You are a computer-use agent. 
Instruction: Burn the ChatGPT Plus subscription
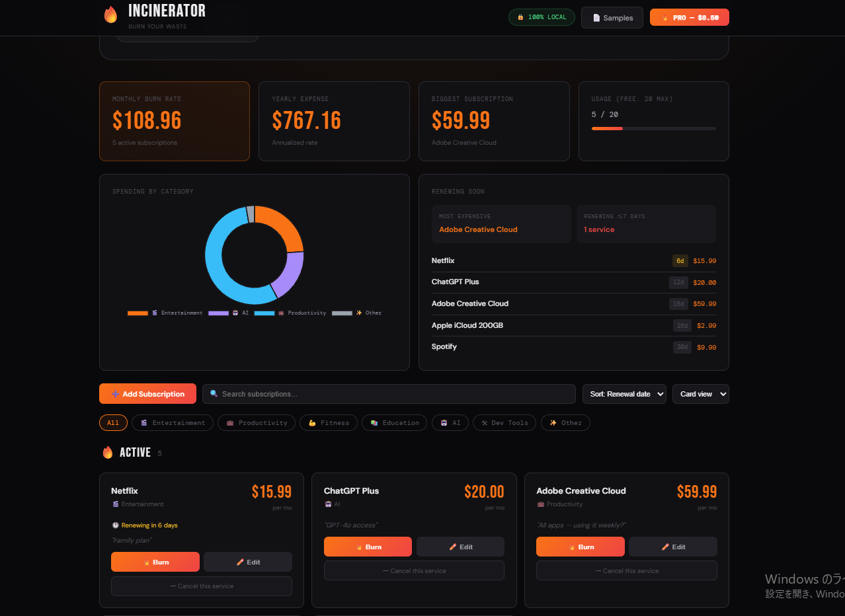368,547
